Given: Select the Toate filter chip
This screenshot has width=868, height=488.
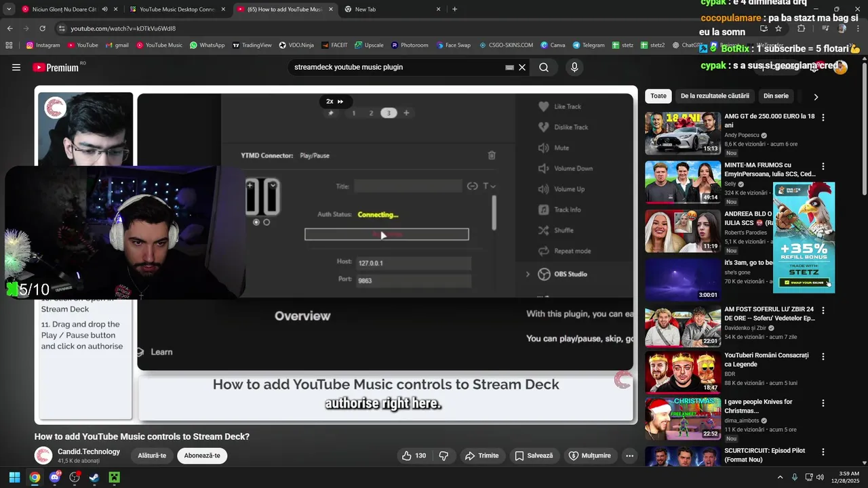Looking at the screenshot, I should 658,96.
